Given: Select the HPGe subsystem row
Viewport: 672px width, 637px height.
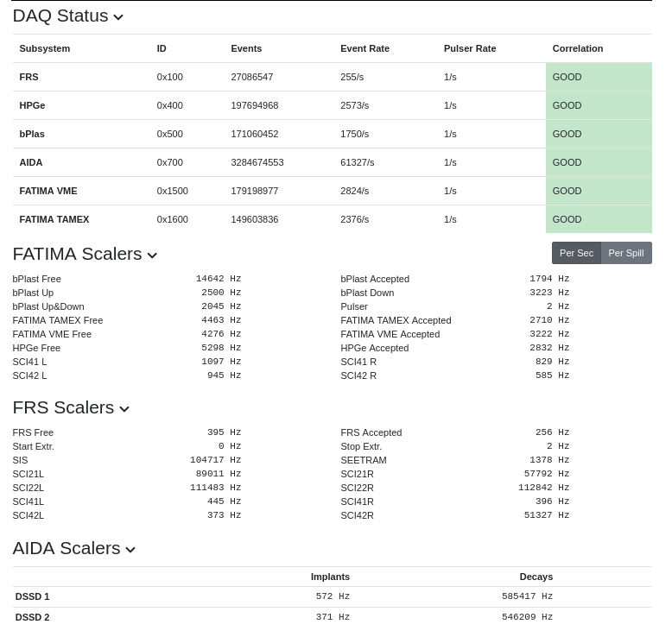Looking at the screenshot, I should point(32,105).
